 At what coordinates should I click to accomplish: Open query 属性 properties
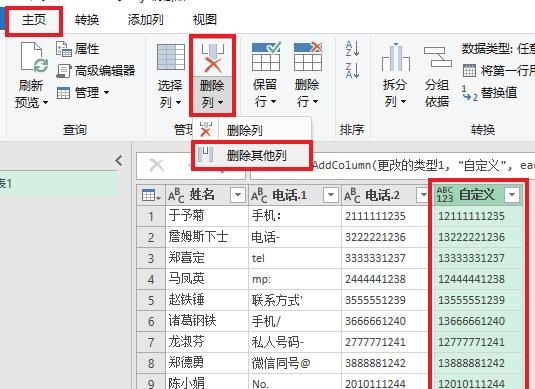click(x=78, y=49)
